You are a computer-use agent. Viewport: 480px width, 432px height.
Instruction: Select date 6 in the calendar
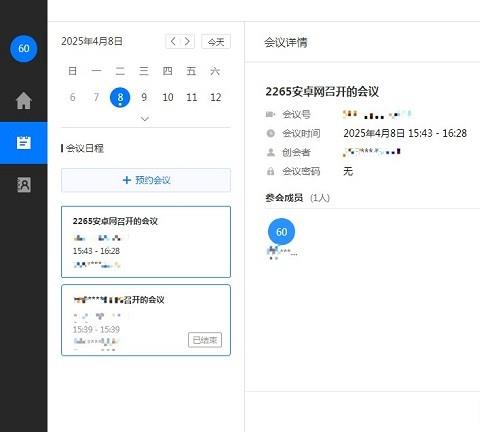coord(72,97)
